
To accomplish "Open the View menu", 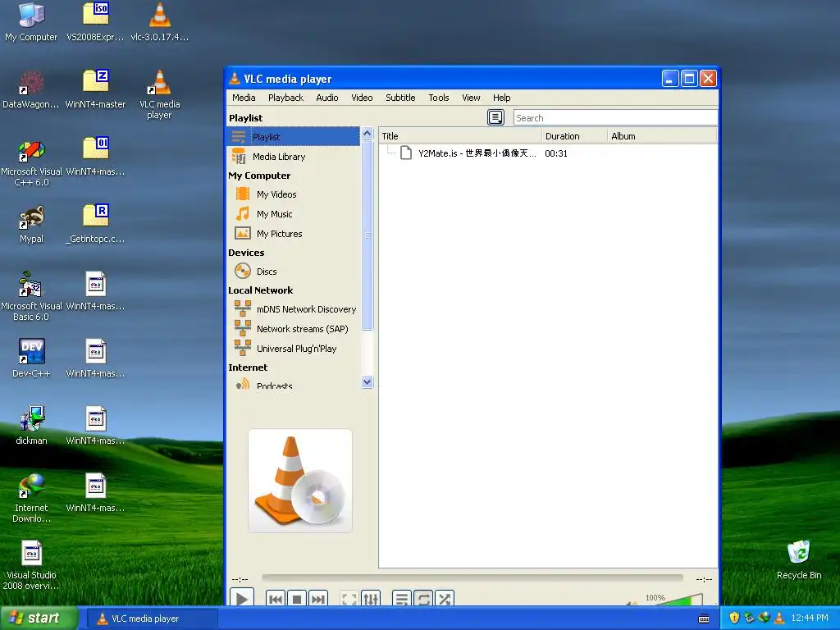I will pyautogui.click(x=470, y=98).
